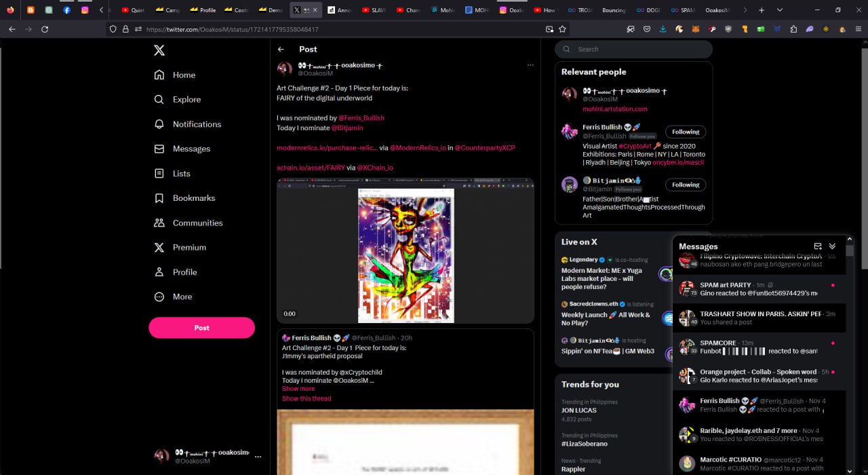Screen dimensions: 868x475
Task: Open Notifications in the sidebar
Action: (188, 124)
